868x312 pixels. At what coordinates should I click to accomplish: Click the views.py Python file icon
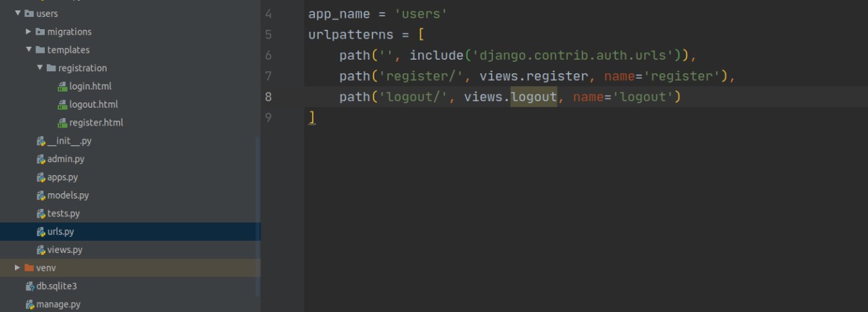[41, 250]
